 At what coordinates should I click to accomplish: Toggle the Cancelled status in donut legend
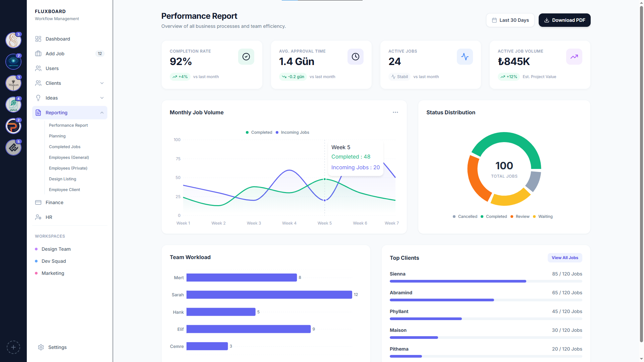[x=465, y=217]
